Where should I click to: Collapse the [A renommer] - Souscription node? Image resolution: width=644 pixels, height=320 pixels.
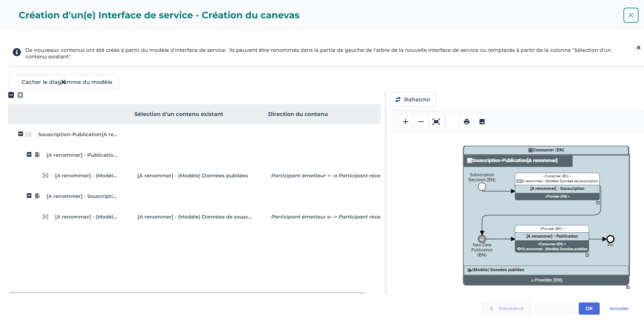tap(29, 196)
